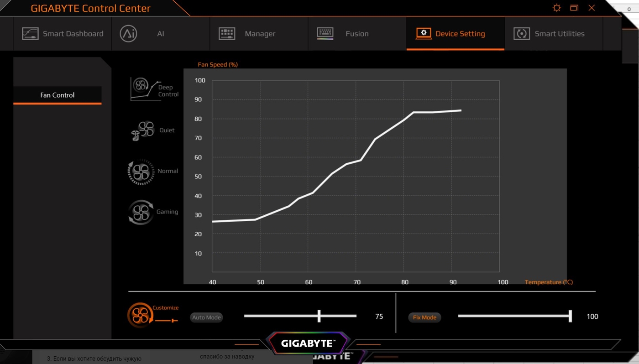The image size is (639, 364).
Task: Click the Fix Mode value 100
Action: [592, 317]
